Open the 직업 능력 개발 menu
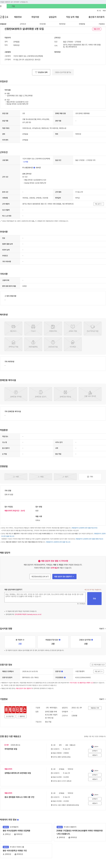Screen dimensions: 106x868 [x=73, y=17]
